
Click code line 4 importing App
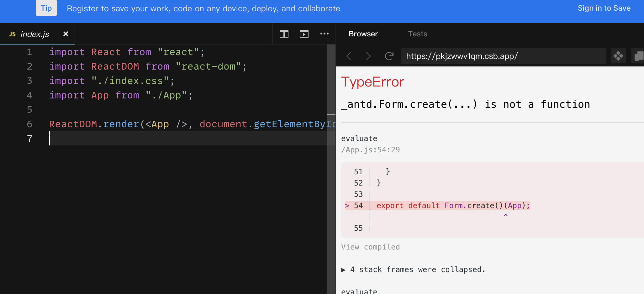coord(121,95)
